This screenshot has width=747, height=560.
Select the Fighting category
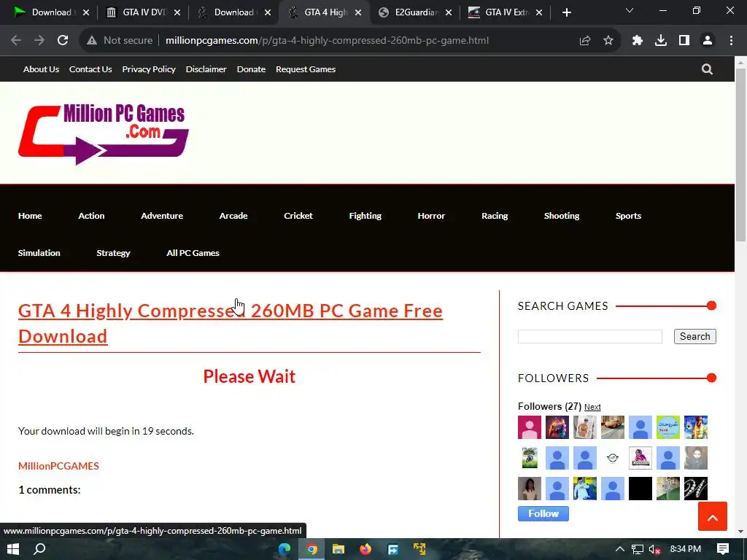(365, 216)
